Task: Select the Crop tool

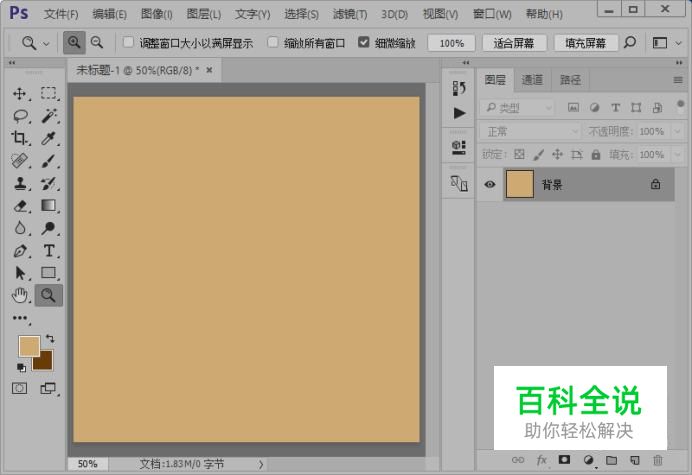Action: [19, 138]
